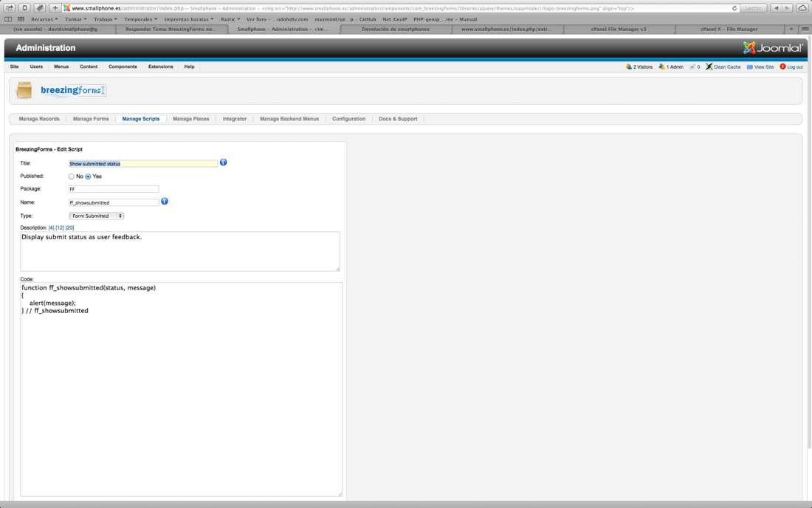812x508 pixels.
Task: Open the Menus menu
Action: [61, 66]
